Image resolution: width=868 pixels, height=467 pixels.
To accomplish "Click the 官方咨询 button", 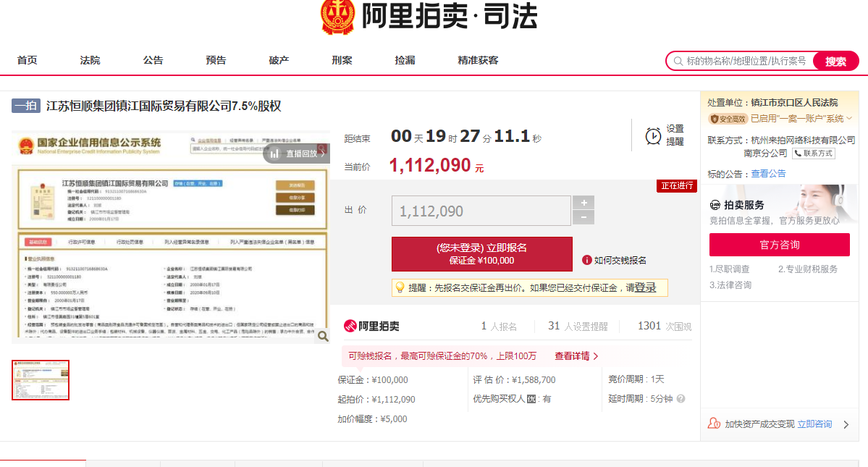I will (x=780, y=245).
